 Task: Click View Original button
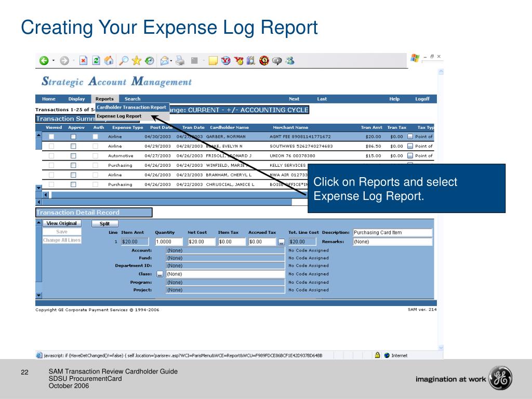(62, 223)
